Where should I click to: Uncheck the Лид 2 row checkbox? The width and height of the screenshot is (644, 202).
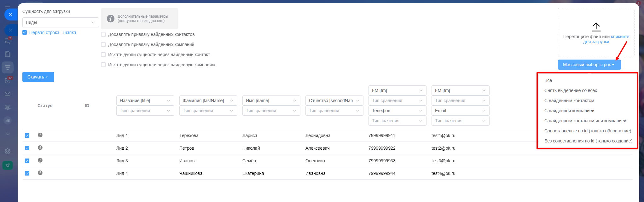(x=27, y=148)
